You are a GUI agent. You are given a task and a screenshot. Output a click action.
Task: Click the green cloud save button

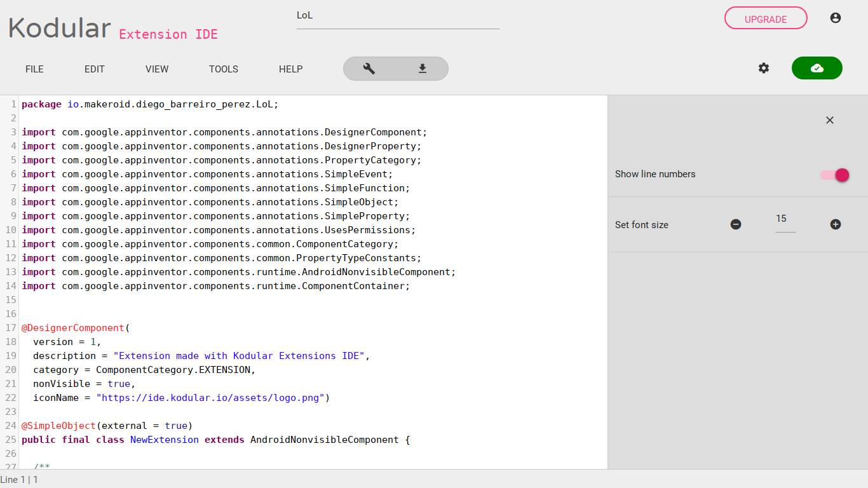pos(817,68)
